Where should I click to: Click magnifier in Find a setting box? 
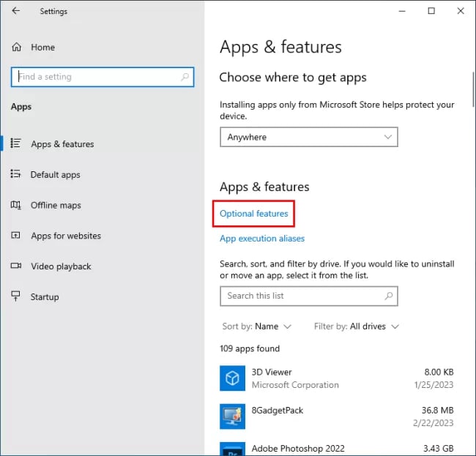click(x=185, y=77)
